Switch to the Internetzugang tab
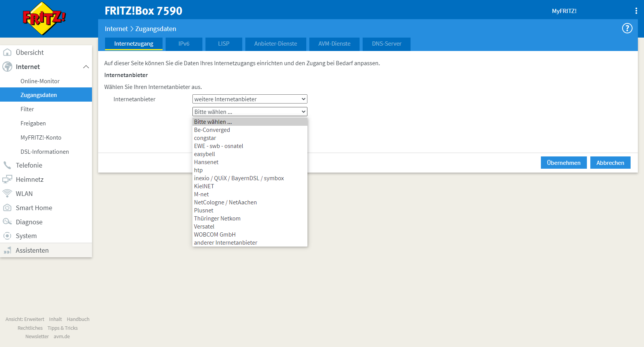644x347 pixels. pyautogui.click(x=134, y=44)
